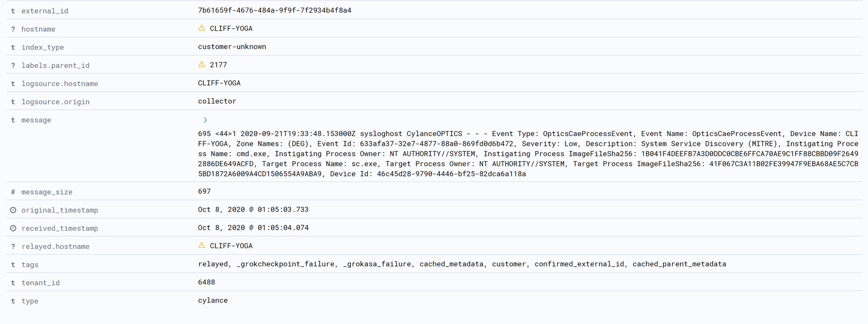Click the number type icon for message_size
Viewport: 868px width, 324px height.
click(13, 192)
